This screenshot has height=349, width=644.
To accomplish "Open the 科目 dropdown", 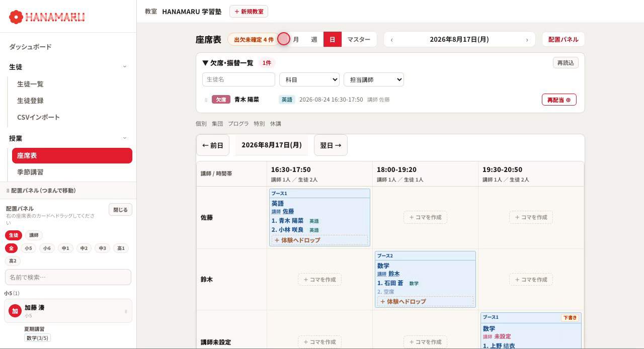I will coord(309,79).
